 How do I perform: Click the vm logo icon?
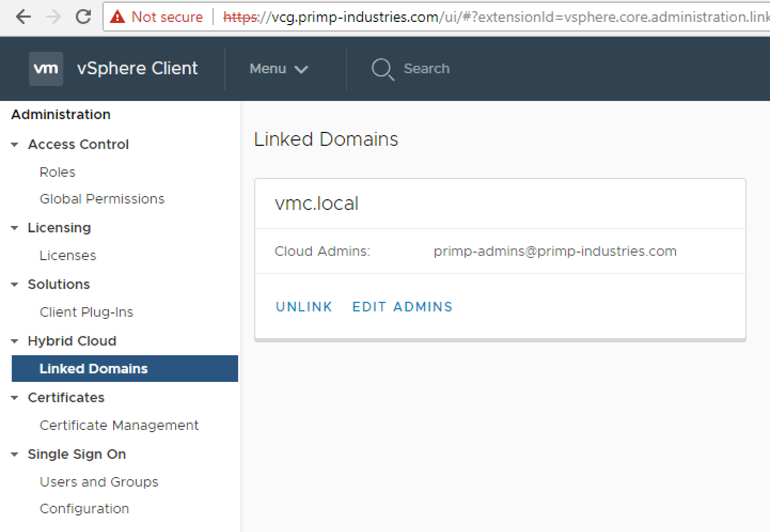pyautogui.click(x=46, y=69)
